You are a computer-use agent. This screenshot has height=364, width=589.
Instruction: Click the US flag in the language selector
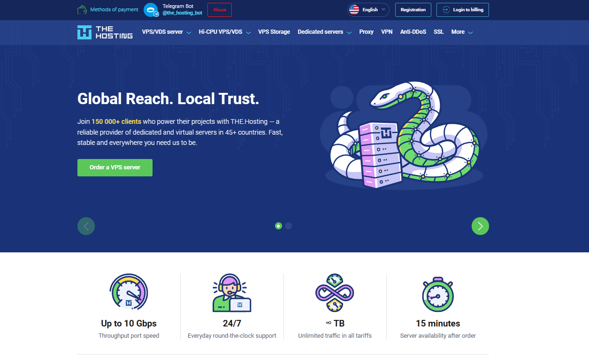coord(353,9)
